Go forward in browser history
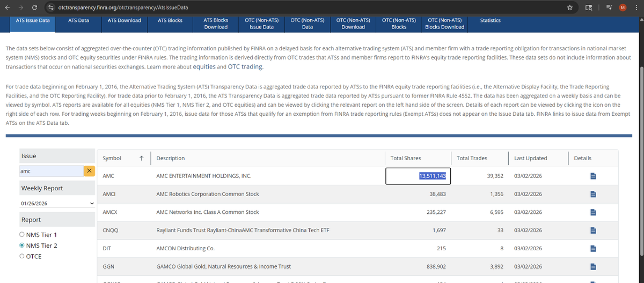The image size is (644, 283). [21, 8]
